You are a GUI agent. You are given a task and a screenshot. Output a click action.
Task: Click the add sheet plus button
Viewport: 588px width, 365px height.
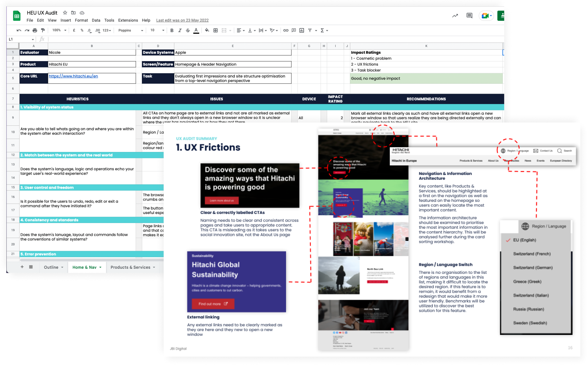coord(22,267)
